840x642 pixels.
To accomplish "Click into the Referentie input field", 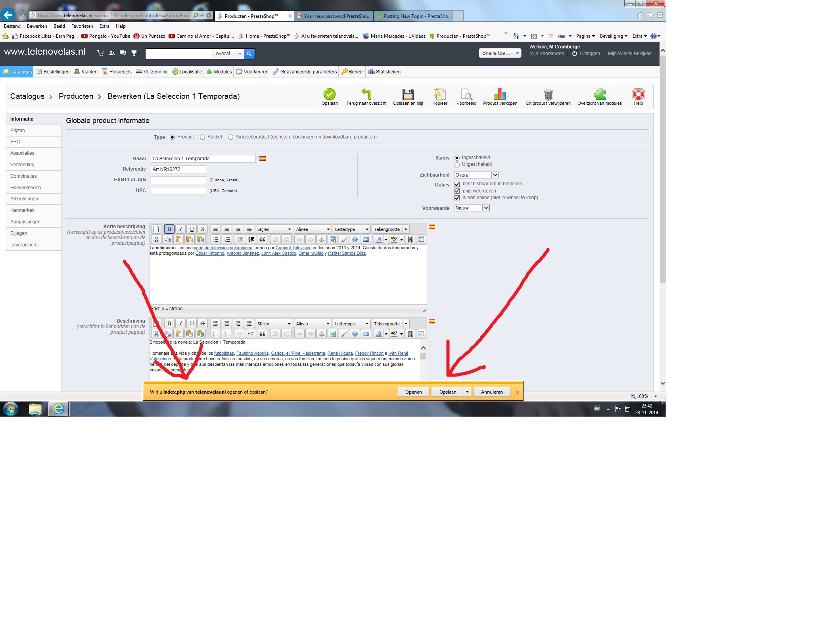I will [x=178, y=169].
